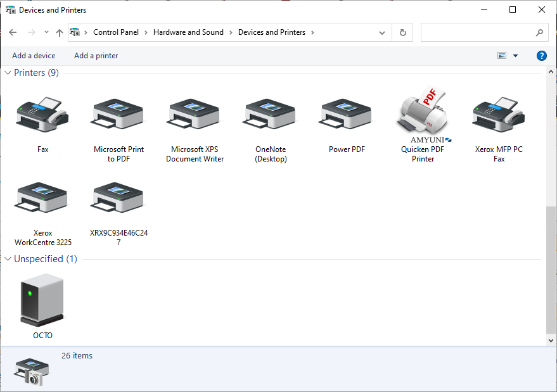The image size is (557, 392).
Task: Open the Help question mark icon
Action: pyautogui.click(x=541, y=56)
